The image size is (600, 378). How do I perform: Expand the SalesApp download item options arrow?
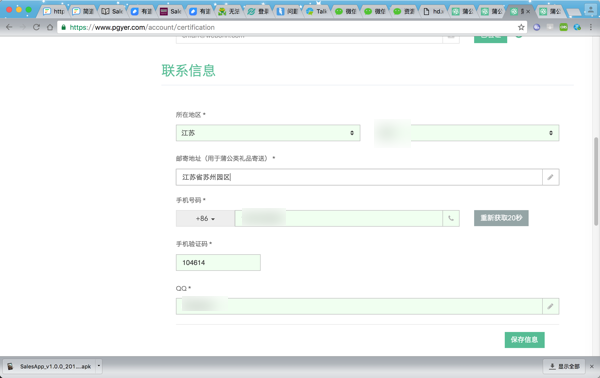[x=98, y=366]
